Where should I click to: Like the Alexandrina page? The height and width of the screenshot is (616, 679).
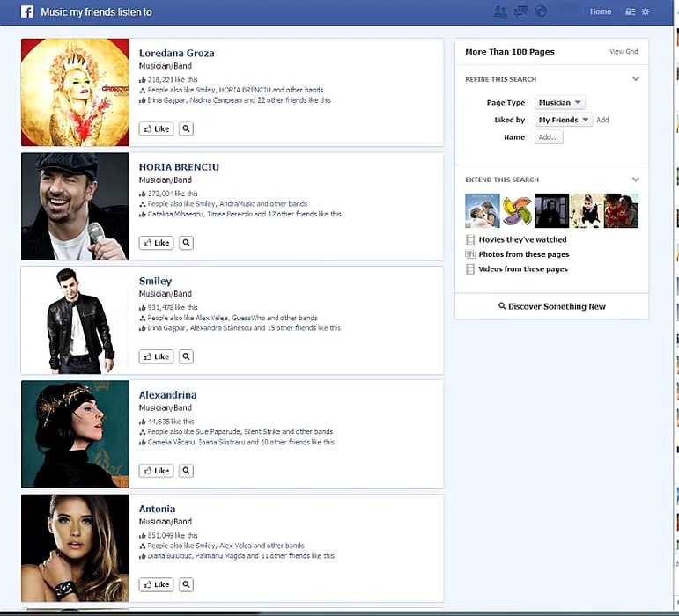coord(156,471)
